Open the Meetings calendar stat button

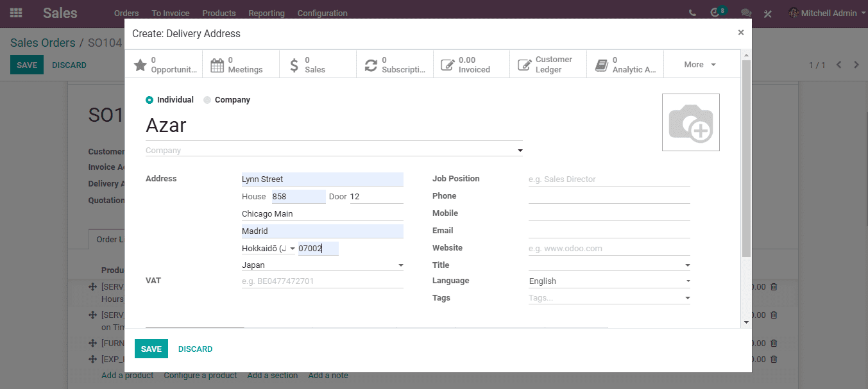(241, 64)
